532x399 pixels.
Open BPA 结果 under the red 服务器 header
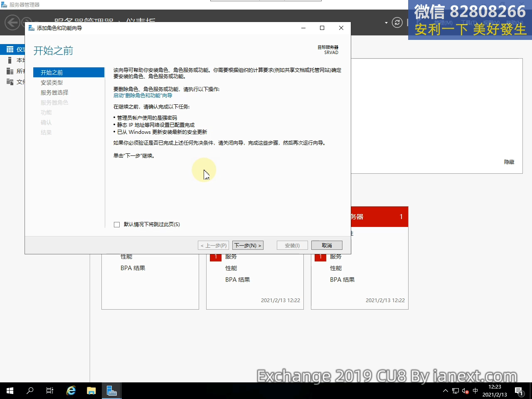pos(342,280)
